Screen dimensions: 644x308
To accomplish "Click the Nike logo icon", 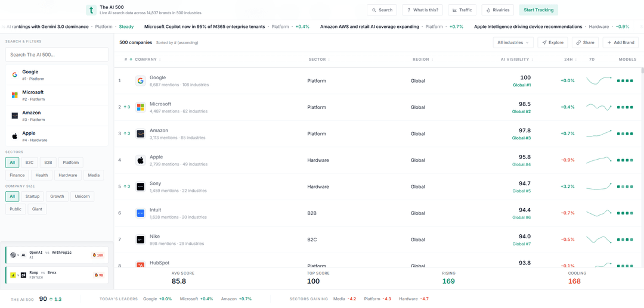I will point(140,239).
